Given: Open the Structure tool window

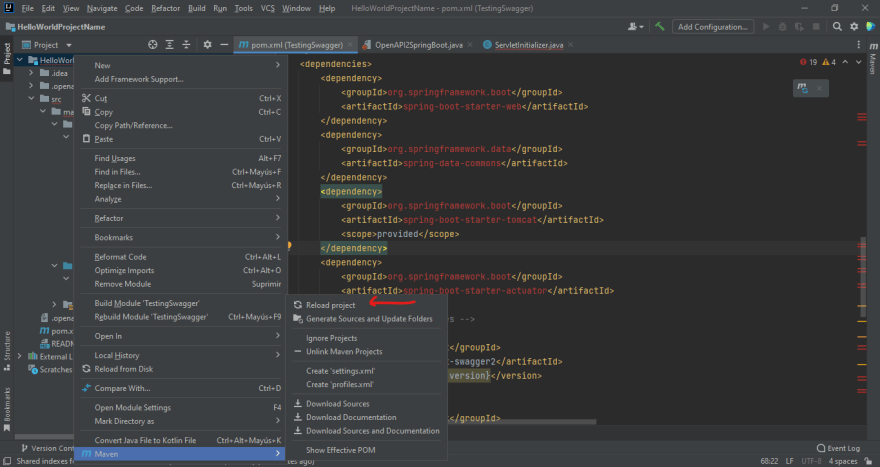Looking at the screenshot, I should [x=7, y=351].
